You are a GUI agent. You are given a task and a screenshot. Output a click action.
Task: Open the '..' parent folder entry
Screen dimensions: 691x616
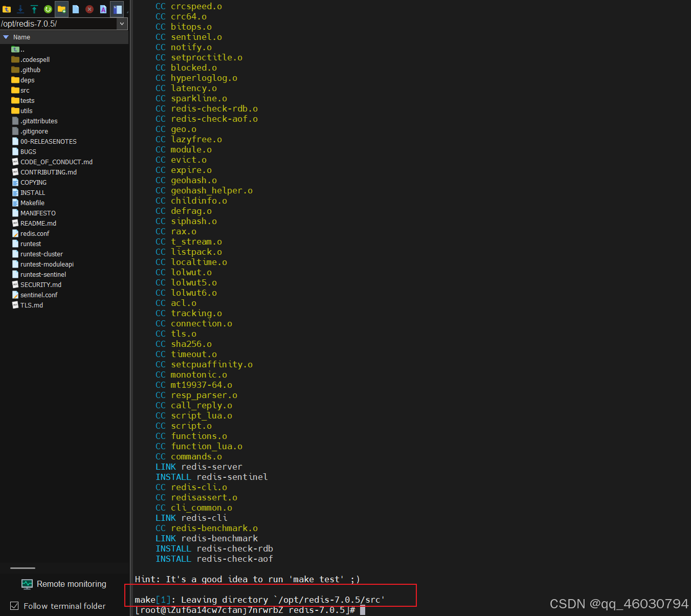click(18, 50)
